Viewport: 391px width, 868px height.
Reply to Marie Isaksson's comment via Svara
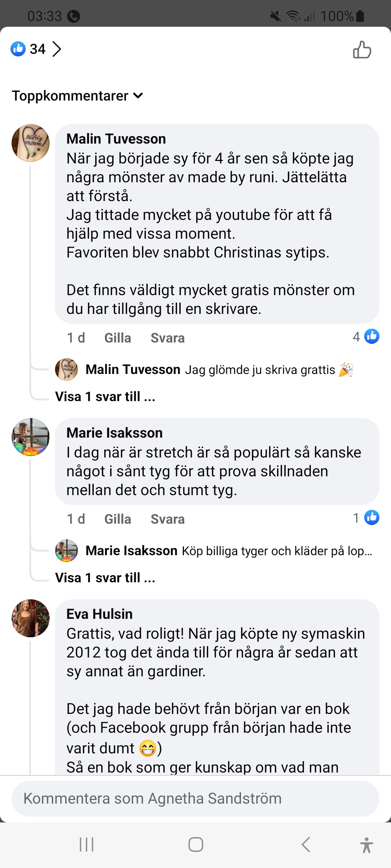(168, 519)
